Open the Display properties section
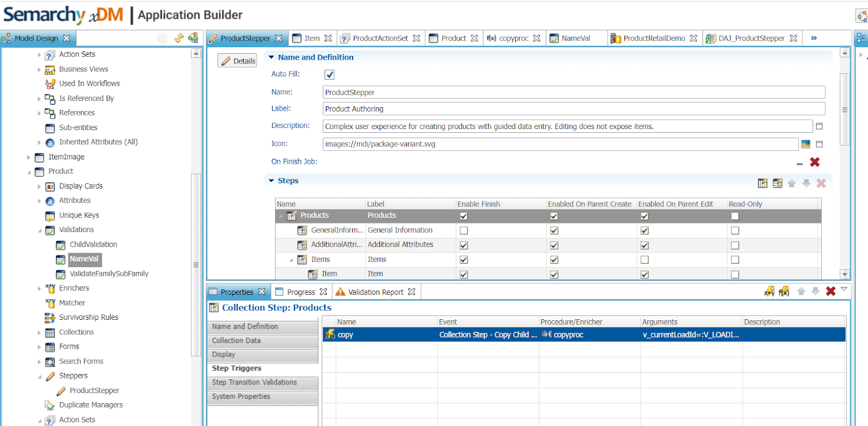Viewport: 868px width, 426px height. pos(263,355)
